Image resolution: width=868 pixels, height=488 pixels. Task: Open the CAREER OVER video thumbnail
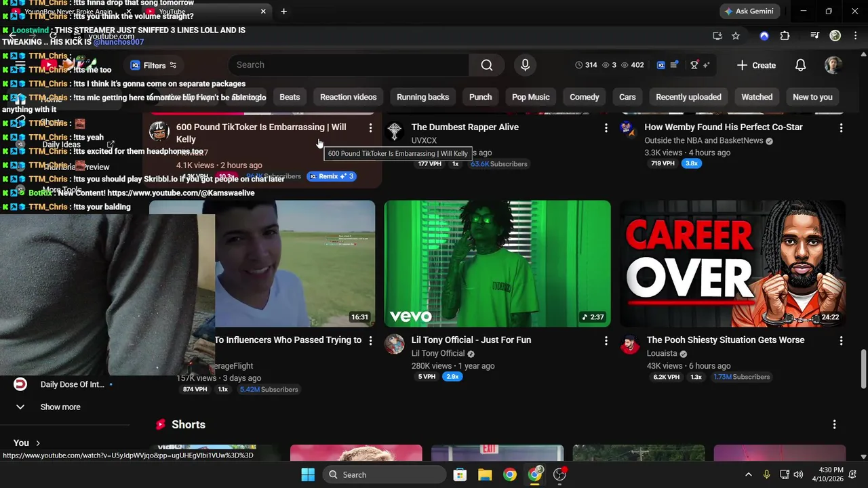(732, 264)
